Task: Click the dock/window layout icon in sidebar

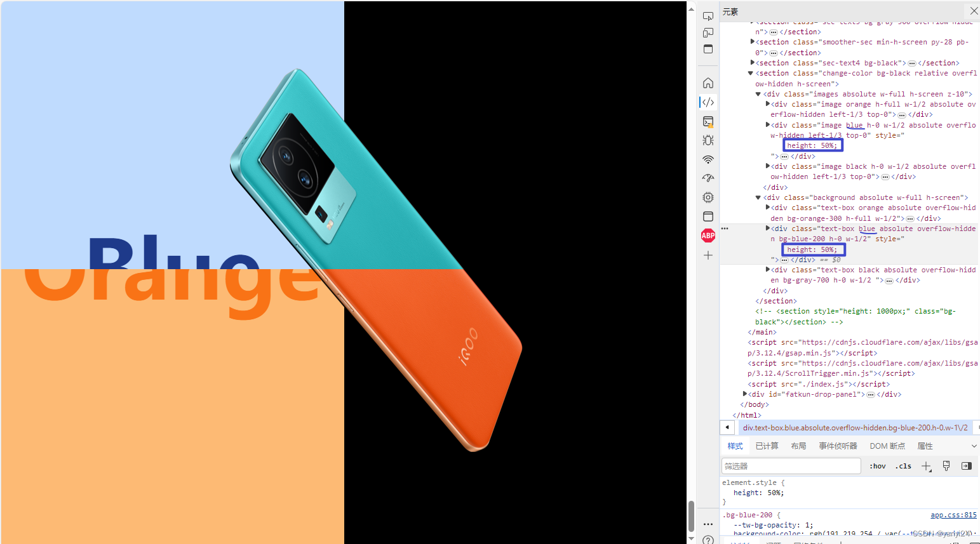Action: (x=708, y=50)
